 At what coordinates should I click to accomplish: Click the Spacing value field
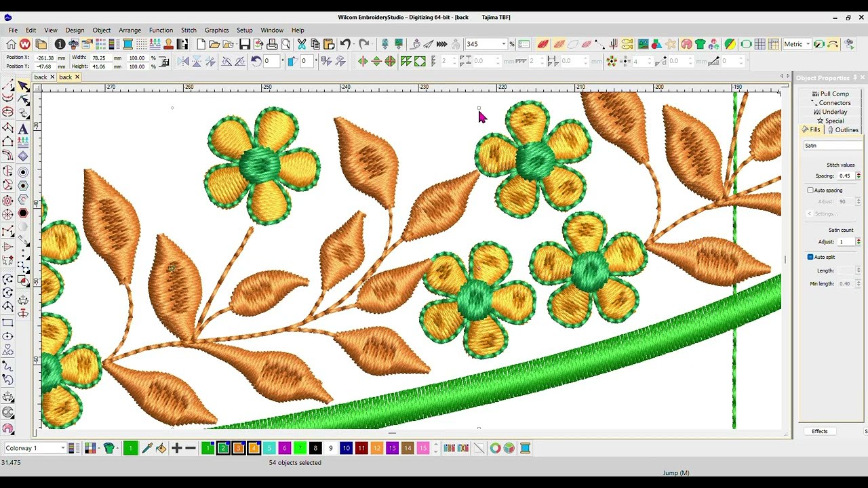[846, 176]
